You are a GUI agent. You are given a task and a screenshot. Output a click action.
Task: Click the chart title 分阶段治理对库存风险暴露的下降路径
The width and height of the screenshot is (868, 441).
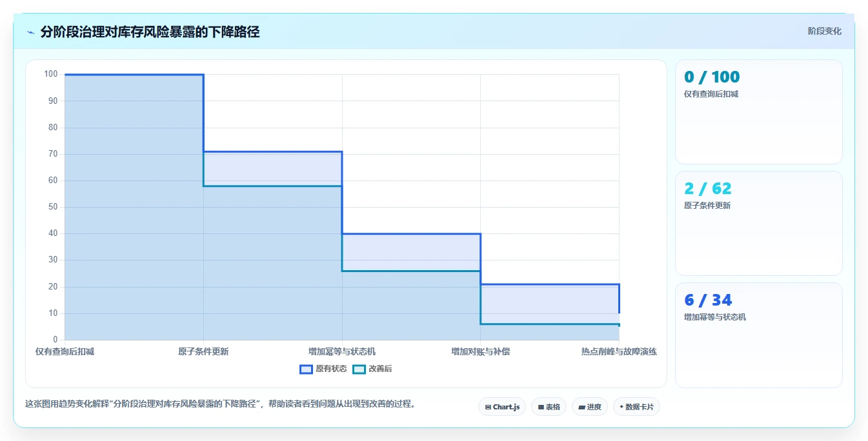(x=150, y=32)
